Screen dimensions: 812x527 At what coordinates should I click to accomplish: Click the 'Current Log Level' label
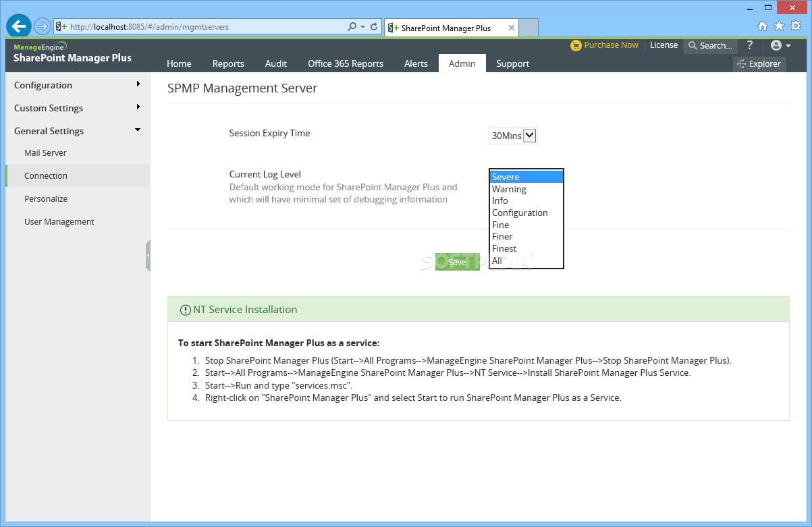click(265, 174)
